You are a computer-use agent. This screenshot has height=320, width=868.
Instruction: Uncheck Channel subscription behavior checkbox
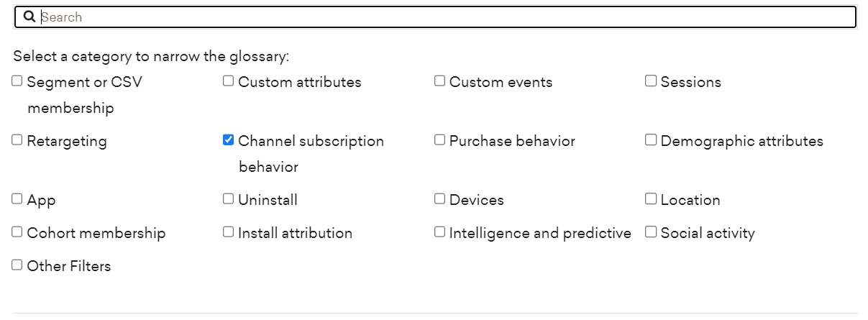[229, 140]
